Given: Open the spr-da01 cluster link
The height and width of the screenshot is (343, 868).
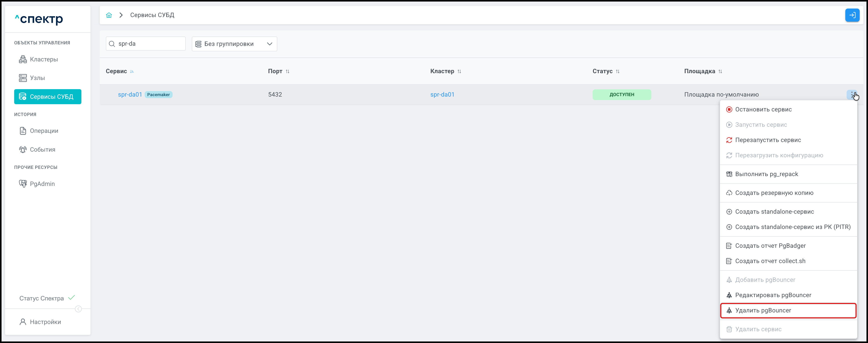Looking at the screenshot, I should [442, 94].
